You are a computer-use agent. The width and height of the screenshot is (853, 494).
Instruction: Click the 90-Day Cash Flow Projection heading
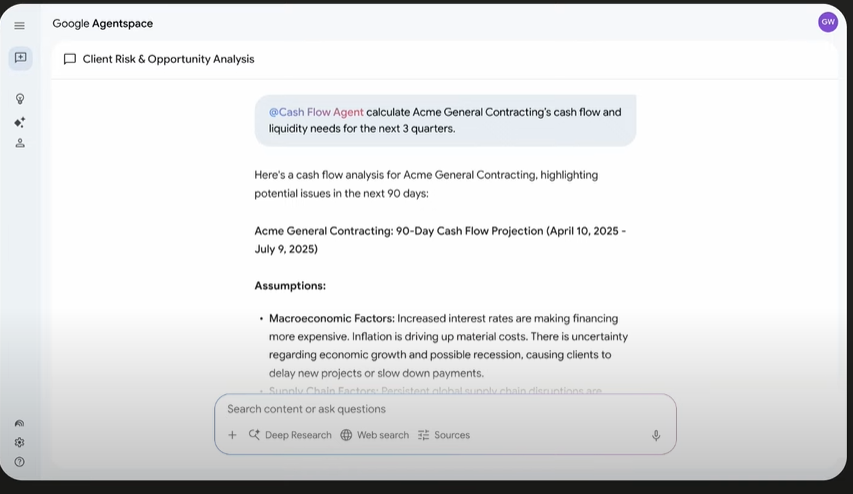pos(440,240)
